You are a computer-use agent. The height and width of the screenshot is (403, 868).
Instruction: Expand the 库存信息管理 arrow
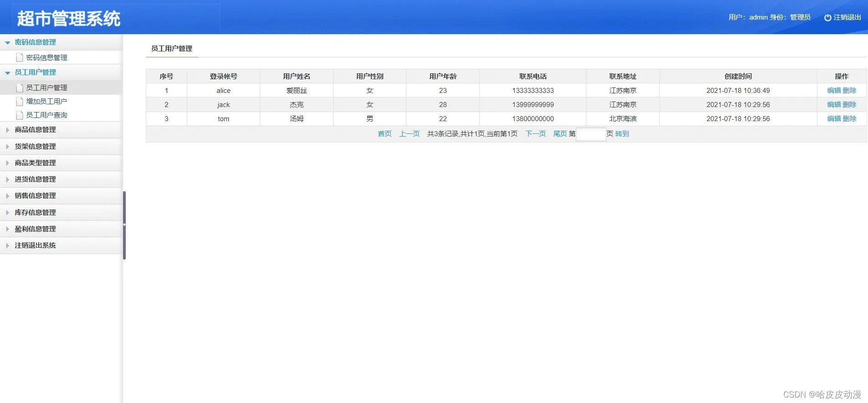(8, 213)
